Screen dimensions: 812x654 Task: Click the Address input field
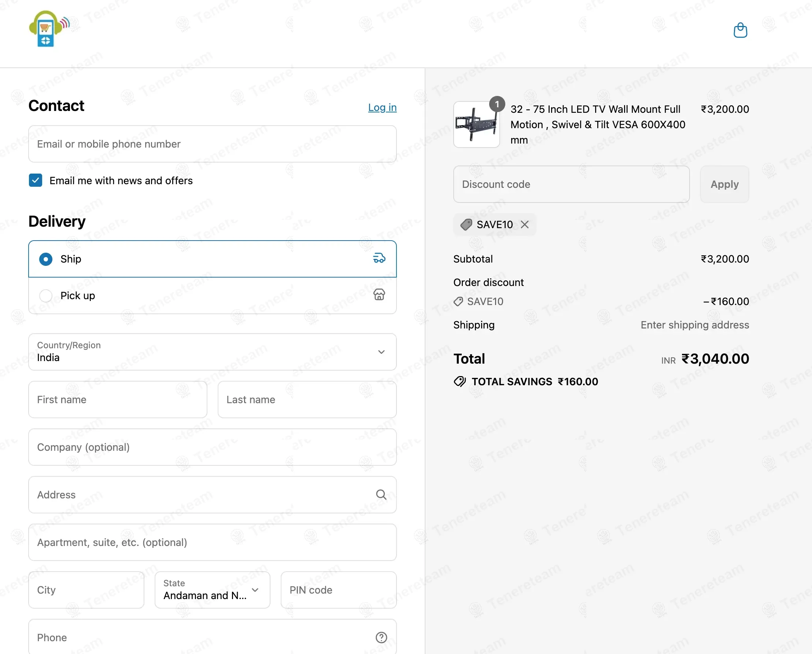pos(212,494)
